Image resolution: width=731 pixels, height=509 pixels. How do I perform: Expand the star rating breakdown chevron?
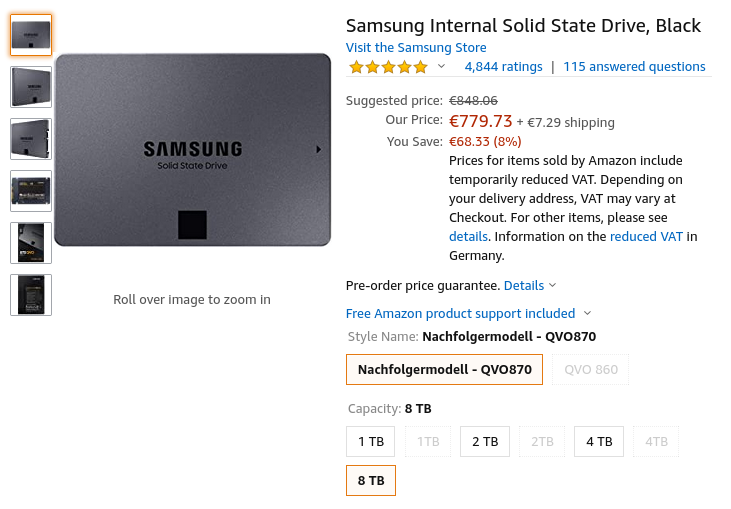(441, 67)
